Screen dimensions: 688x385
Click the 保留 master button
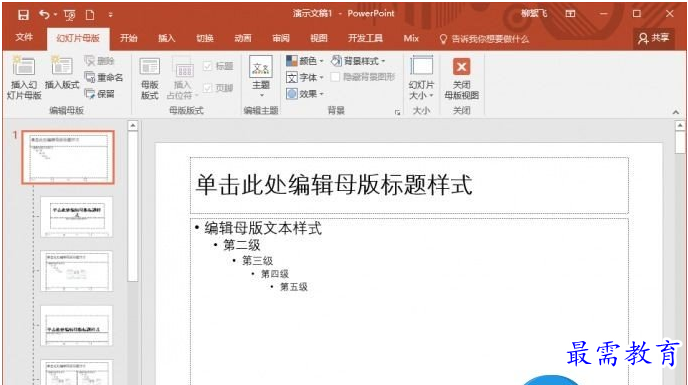(x=100, y=94)
